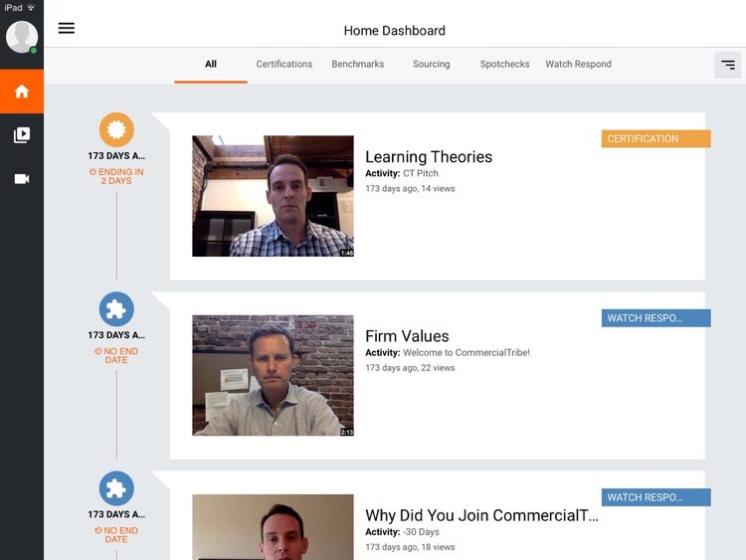746x560 pixels.
Task: Click Activity: CT Pitch text
Action: point(402,173)
